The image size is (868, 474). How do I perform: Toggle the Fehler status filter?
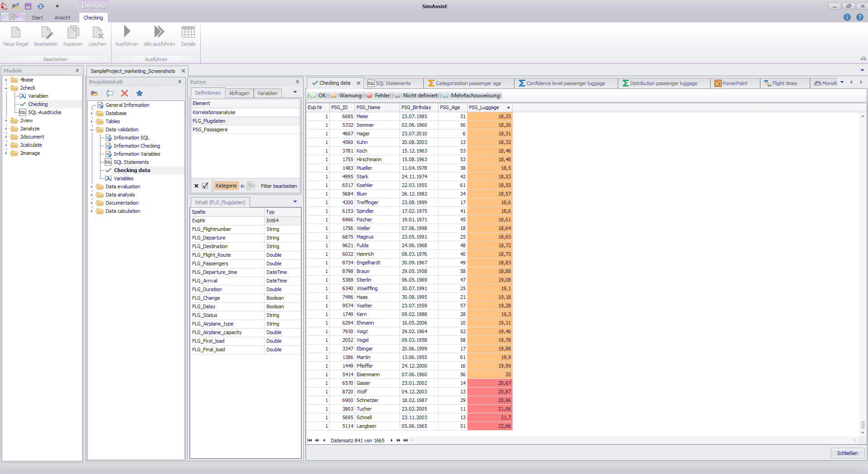tap(378, 96)
